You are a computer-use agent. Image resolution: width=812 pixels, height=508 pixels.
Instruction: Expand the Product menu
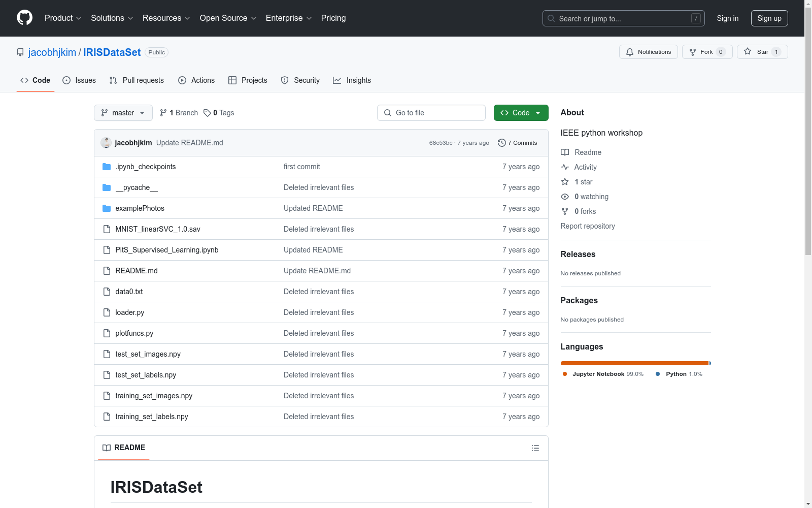tap(63, 18)
